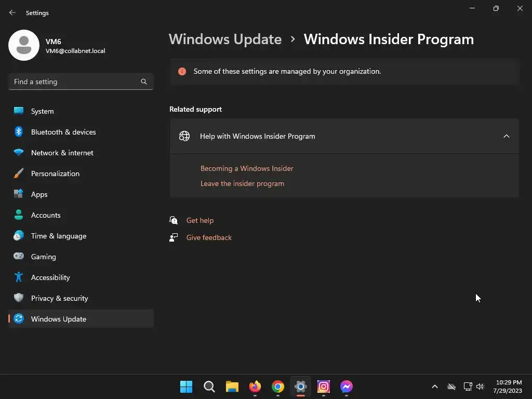Viewport: 532px width, 399px height.
Task: Click the Accounts person icon
Action: tap(19, 215)
